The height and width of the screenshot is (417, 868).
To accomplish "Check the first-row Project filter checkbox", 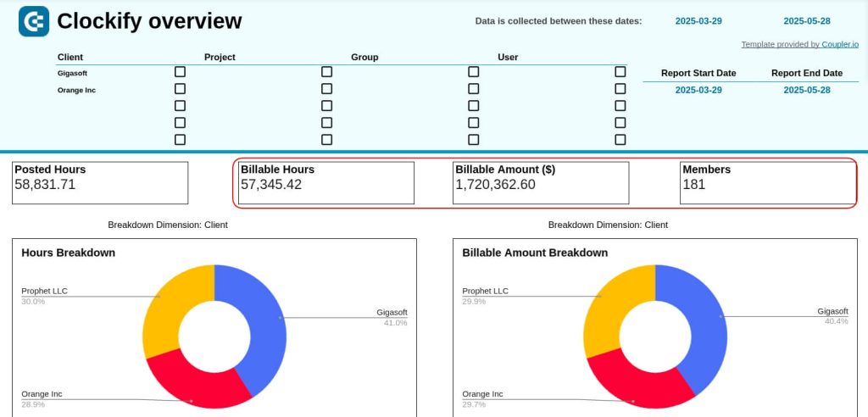I will [x=326, y=72].
